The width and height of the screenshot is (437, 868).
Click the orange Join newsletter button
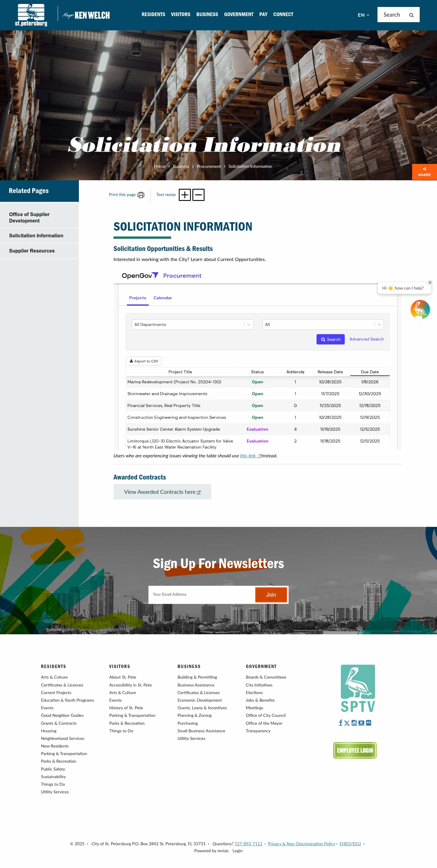click(x=271, y=595)
